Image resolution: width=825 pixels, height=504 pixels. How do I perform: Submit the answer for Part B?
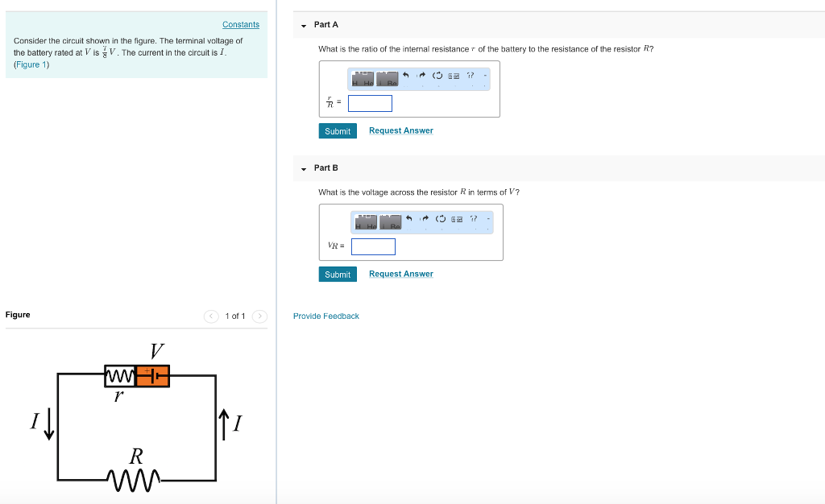[337, 274]
